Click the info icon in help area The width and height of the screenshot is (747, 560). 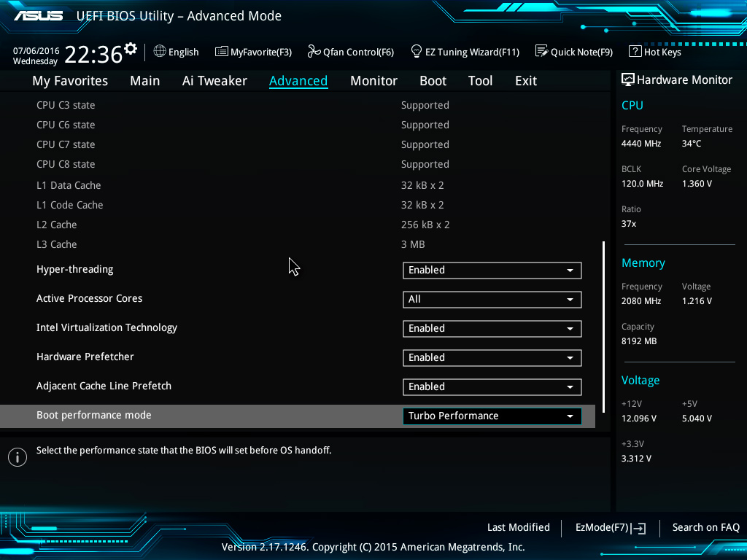tap(17, 457)
